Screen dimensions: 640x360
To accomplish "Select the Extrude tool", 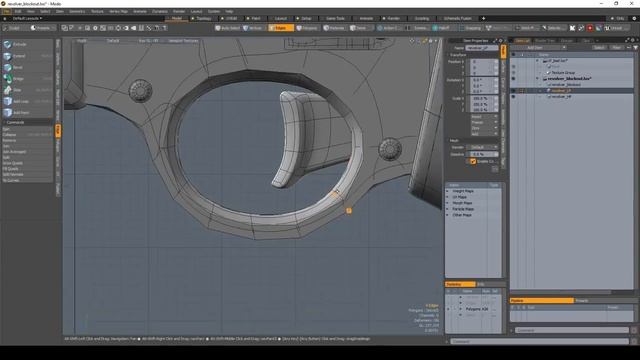I will (27, 44).
